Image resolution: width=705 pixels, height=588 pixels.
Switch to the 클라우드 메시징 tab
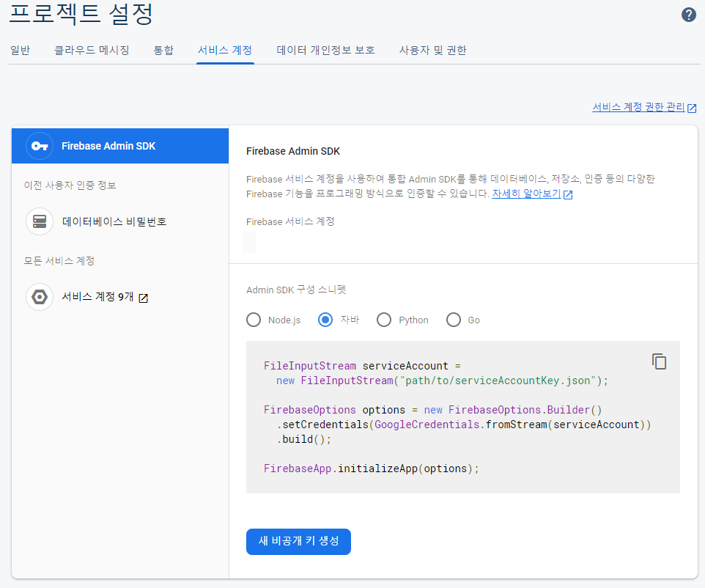click(92, 51)
